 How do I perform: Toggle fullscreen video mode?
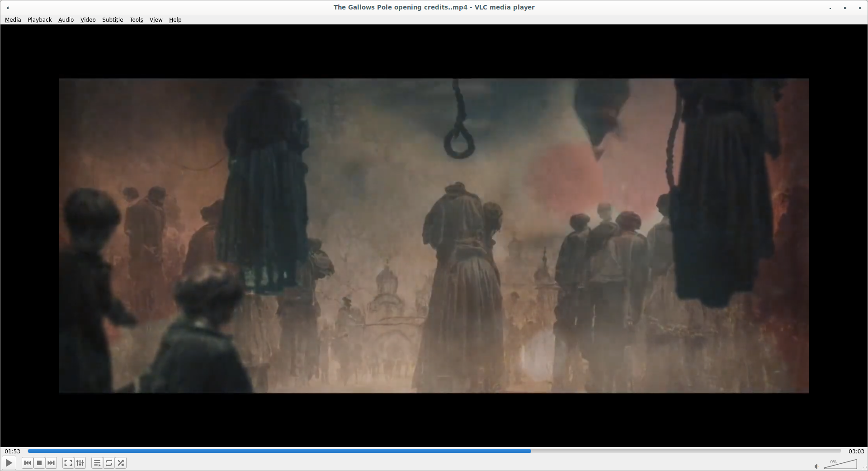(68, 463)
